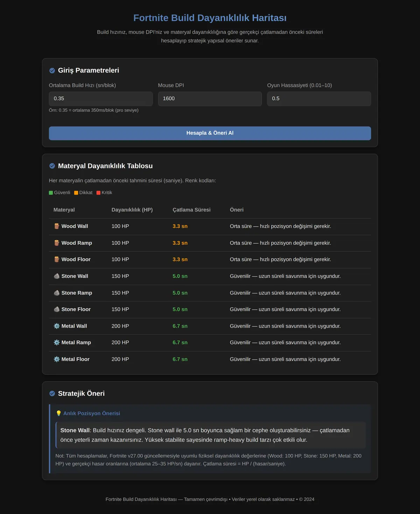
Task: Click the lightbulb icon beside Anlık Pozisyon Önerisi
Action: point(59,413)
